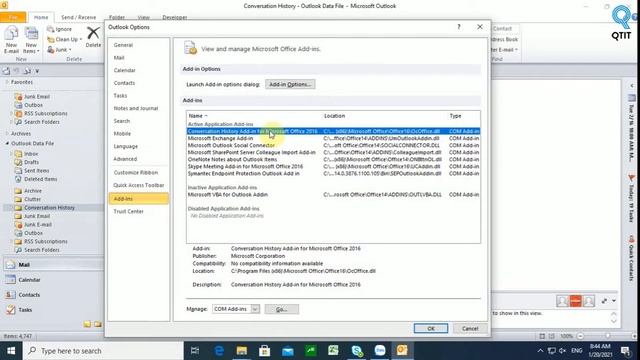Open Microsoft Store from the taskbar
The width and height of the screenshot is (640, 360).
click(x=264, y=351)
